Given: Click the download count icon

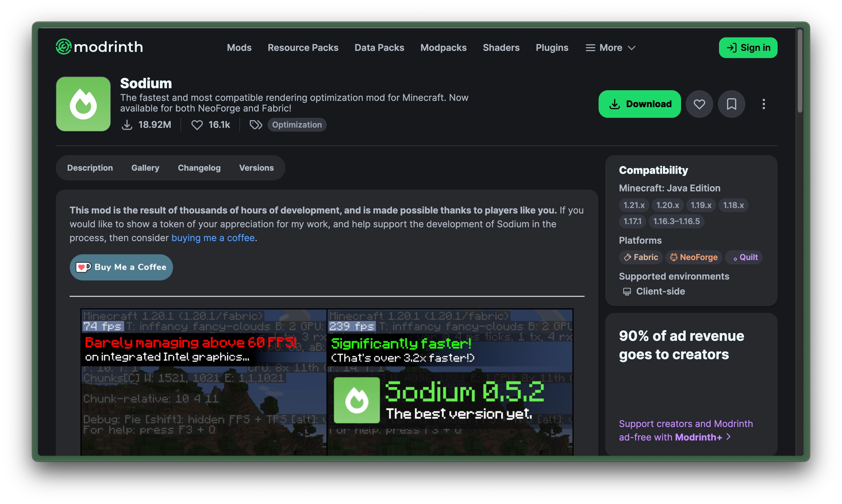Looking at the screenshot, I should point(127,125).
